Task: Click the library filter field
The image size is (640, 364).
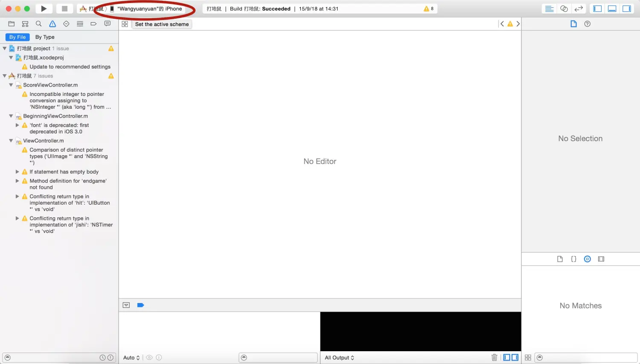Action: [x=586, y=358]
